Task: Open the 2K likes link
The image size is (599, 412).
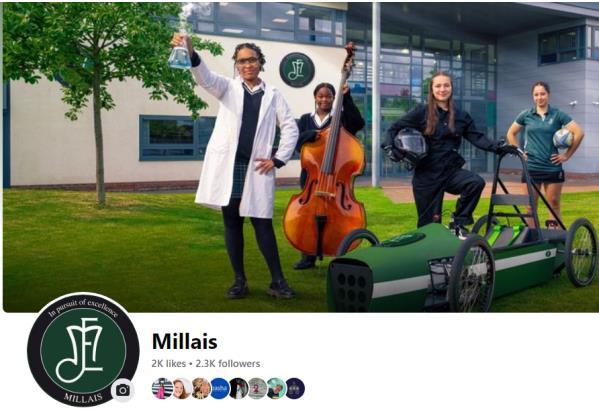Action: [x=168, y=363]
